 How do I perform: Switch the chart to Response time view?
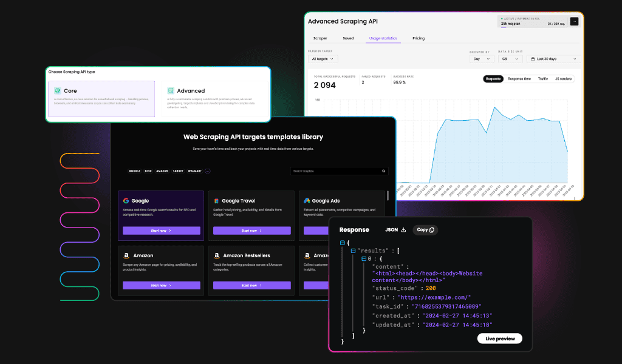(519, 79)
